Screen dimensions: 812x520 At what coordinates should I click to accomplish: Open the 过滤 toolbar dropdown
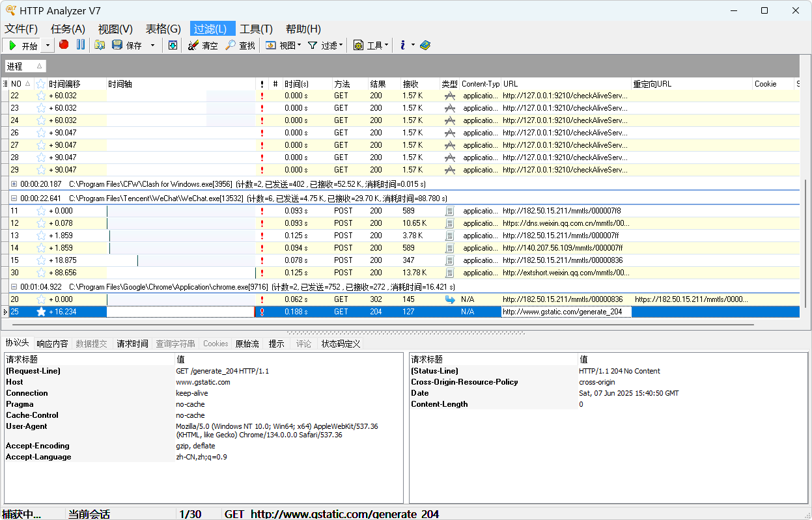[341, 46]
